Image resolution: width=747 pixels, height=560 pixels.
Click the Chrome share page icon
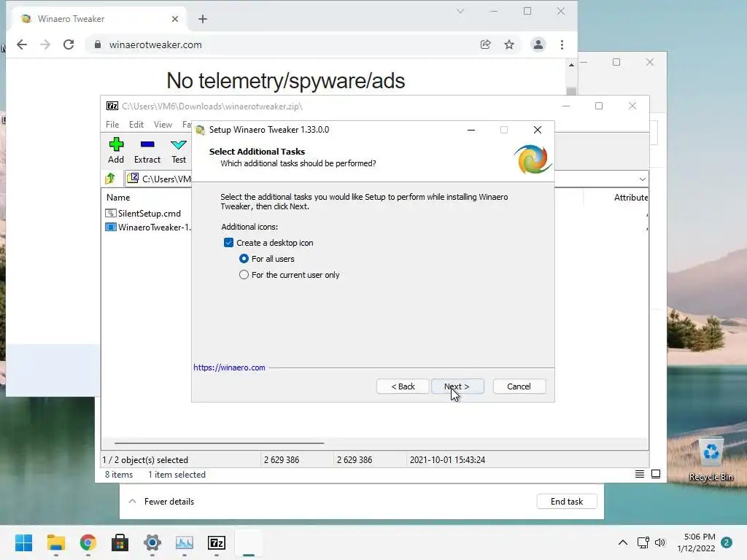point(485,44)
